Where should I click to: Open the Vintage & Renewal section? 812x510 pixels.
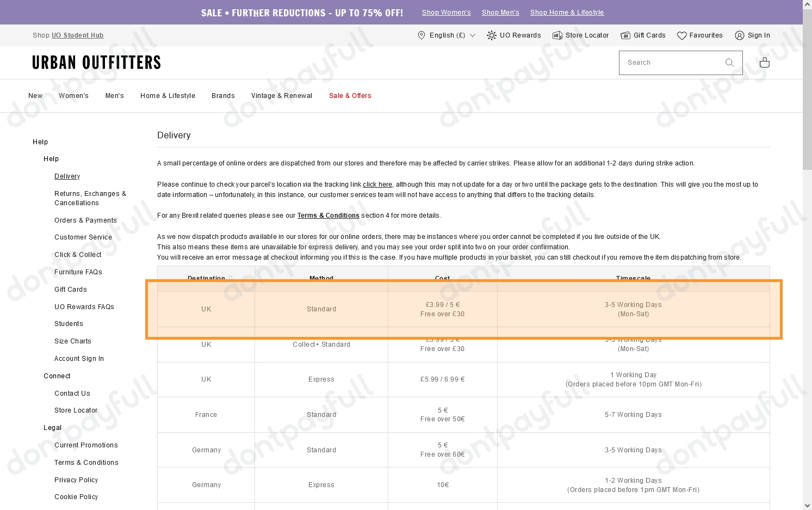tap(282, 95)
